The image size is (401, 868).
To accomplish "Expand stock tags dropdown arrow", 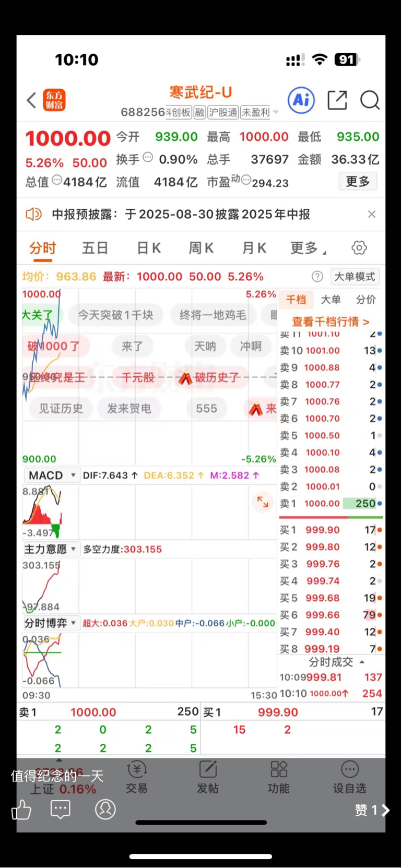I will (x=276, y=112).
